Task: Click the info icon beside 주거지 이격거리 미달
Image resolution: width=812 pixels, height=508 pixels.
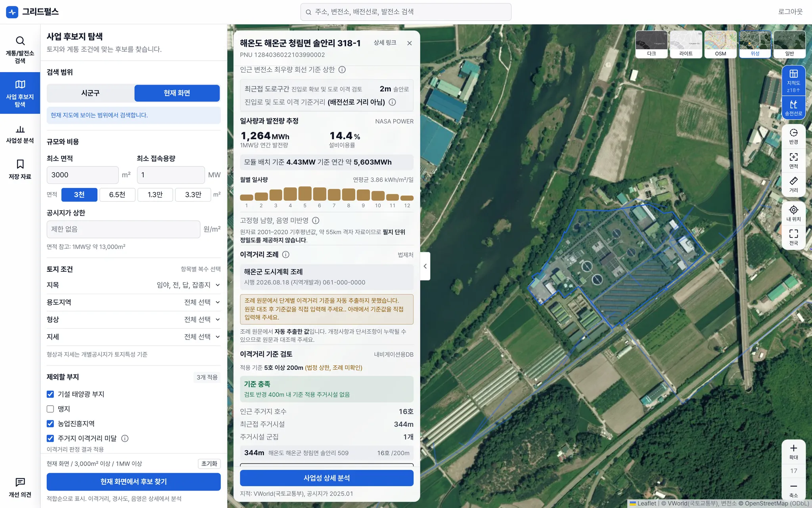Action: point(124,438)
